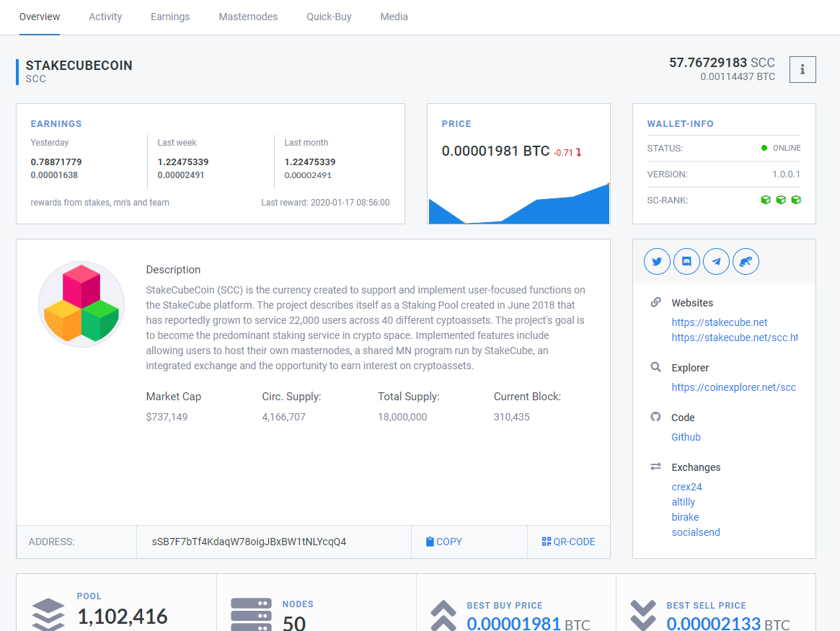Screen dimensions: 840x631
Task: Open the CoinGecko social link
Action: tap(746, 261)
